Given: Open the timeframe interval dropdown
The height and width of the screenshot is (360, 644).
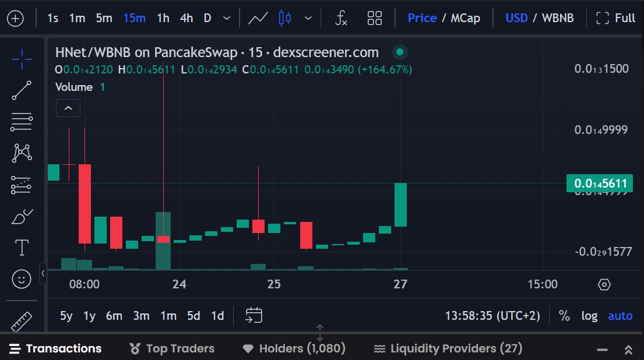Looking at the screenshot, I should (x=227, y=18).
